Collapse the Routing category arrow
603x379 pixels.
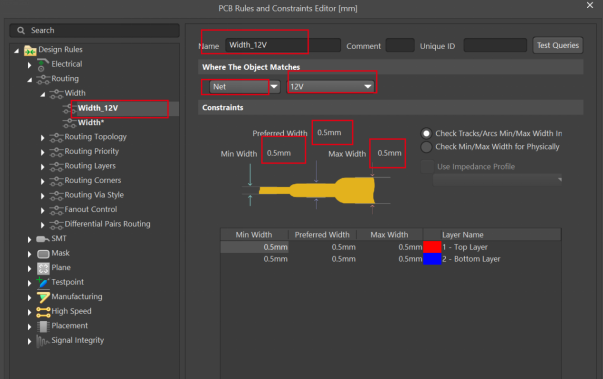30,80
